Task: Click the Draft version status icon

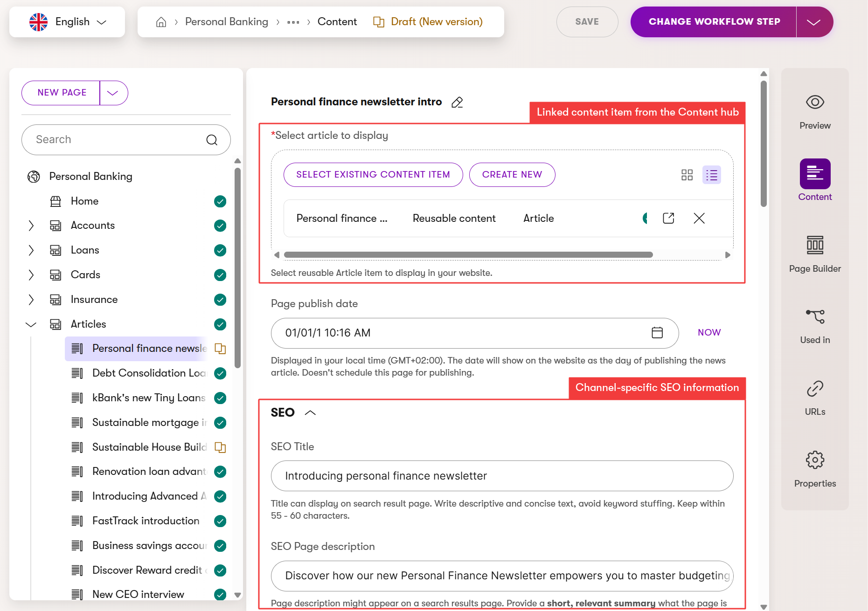Action: (x=379, y=22)
